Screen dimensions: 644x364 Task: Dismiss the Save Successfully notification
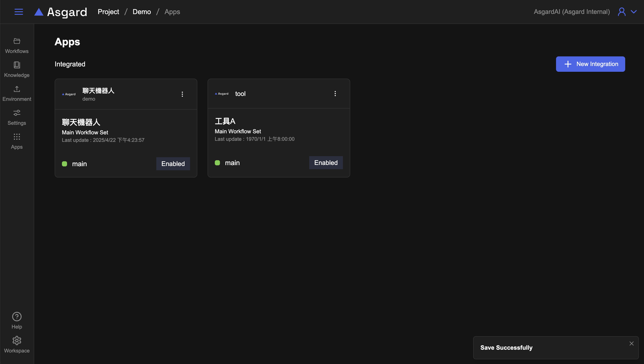(x=631, y=343)
